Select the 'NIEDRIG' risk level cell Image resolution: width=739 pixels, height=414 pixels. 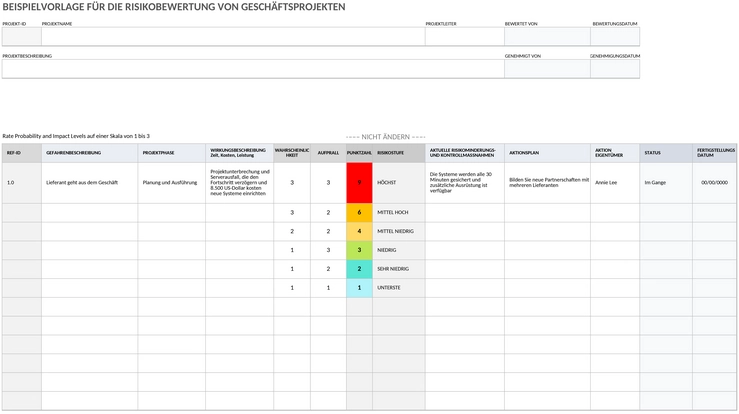pyautogui.click(x=399, y=250)
